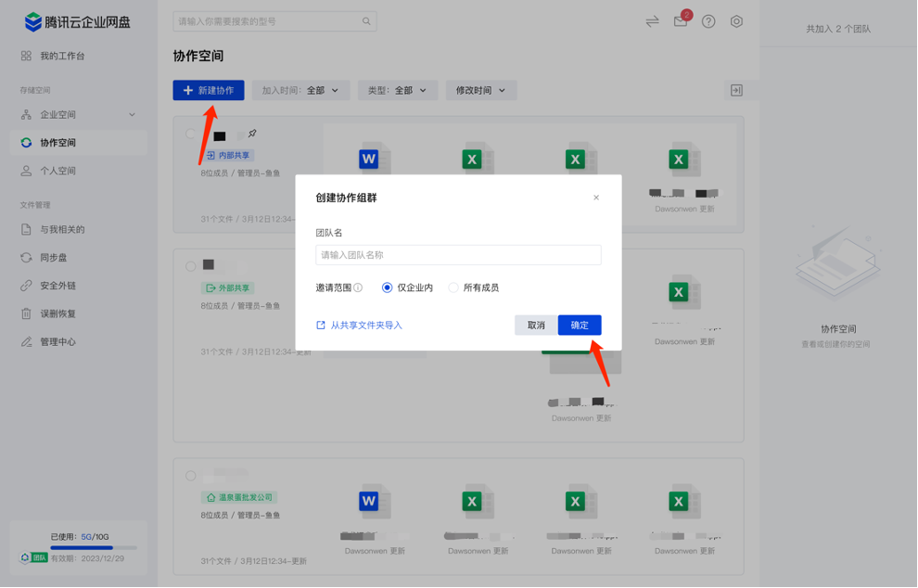Open the settings gear icon in top bar
Viewport: 918px width, 588px height.
pos(736,20)
